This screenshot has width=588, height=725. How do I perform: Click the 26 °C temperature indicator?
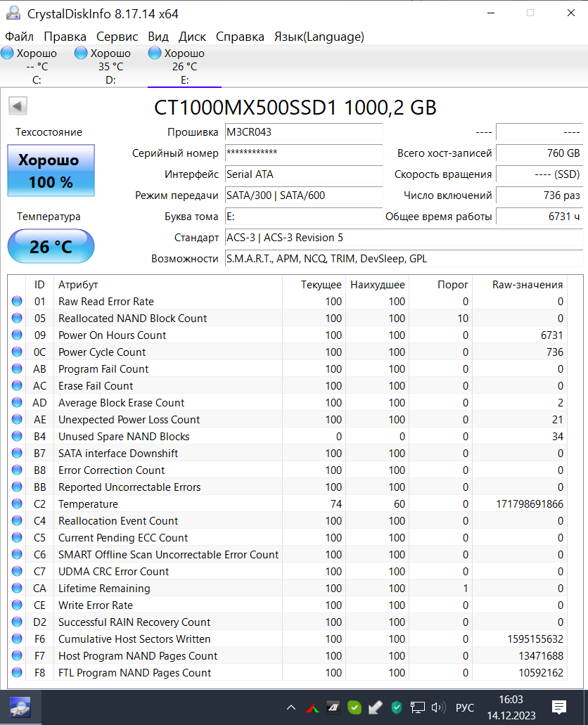click(x=51, y=246)
